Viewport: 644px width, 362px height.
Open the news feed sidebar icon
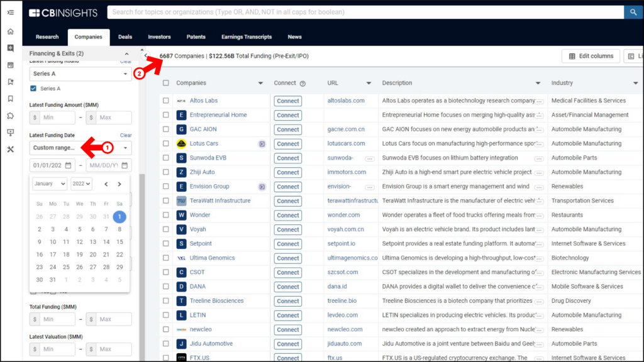[11, 65]
